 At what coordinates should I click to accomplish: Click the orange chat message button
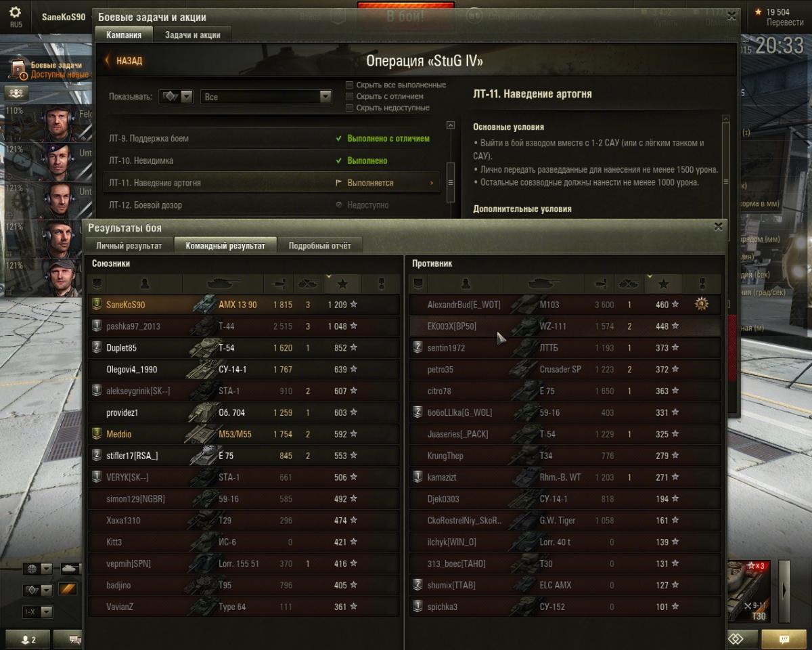pos(784,638)
